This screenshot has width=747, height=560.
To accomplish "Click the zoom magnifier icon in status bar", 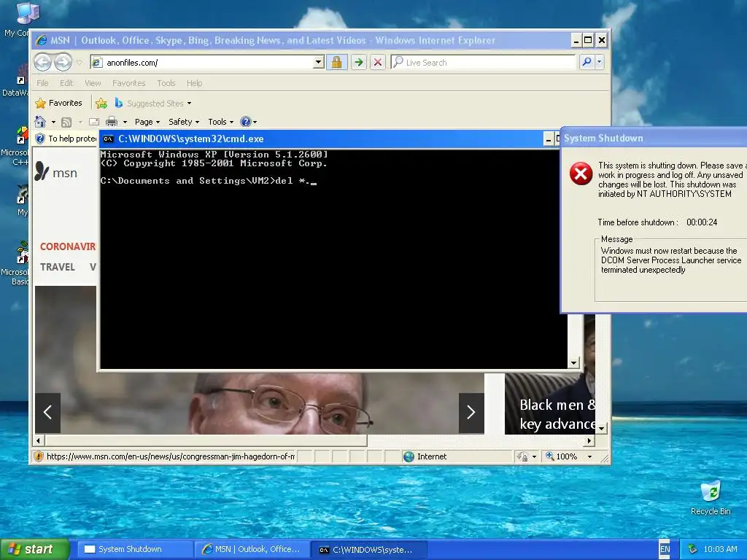I will tap(550, 456).
